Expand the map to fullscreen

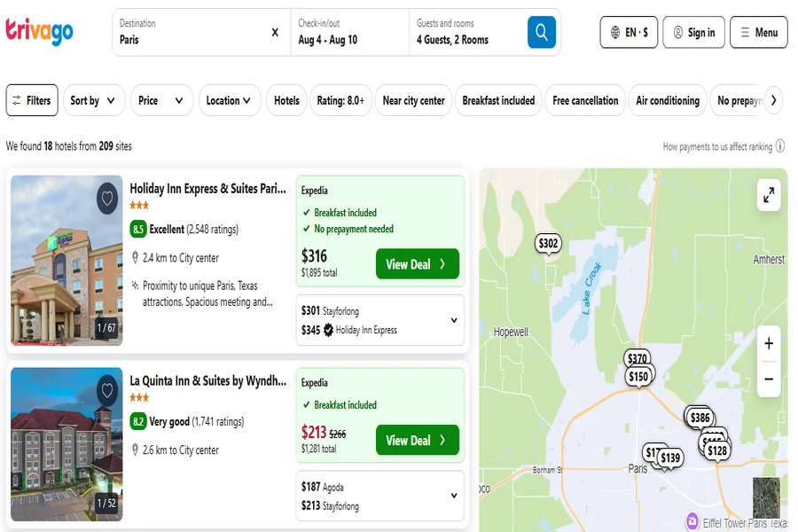point(769,195)
